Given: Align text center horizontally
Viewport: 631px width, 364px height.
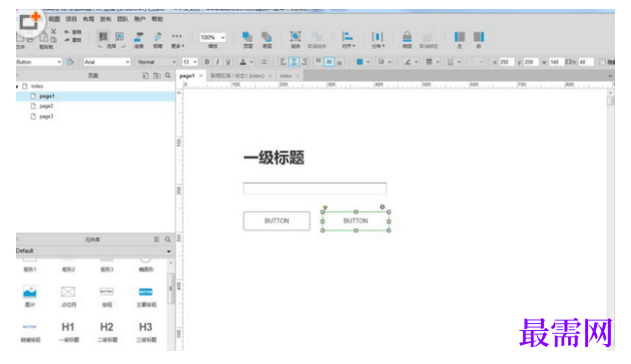Looking at the screenshot, I should tap(294, 62).
